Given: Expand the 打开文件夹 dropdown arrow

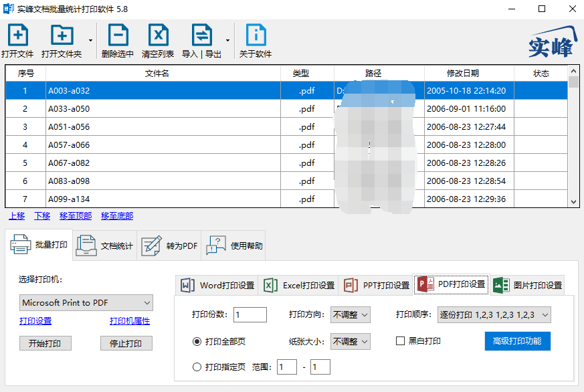Looking at the screenshot, I should click(90, 40).
